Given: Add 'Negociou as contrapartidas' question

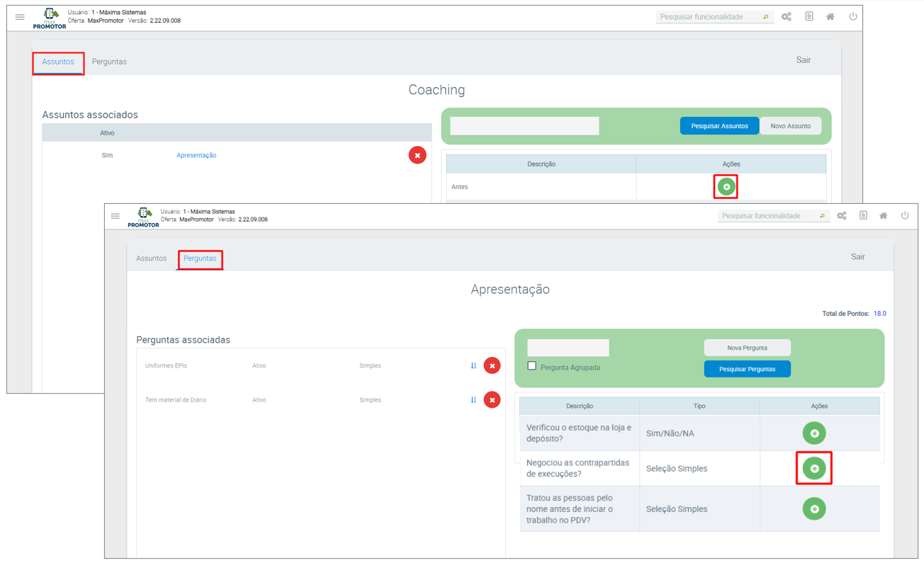Looking at the screenshot, I should coord(814,469).
